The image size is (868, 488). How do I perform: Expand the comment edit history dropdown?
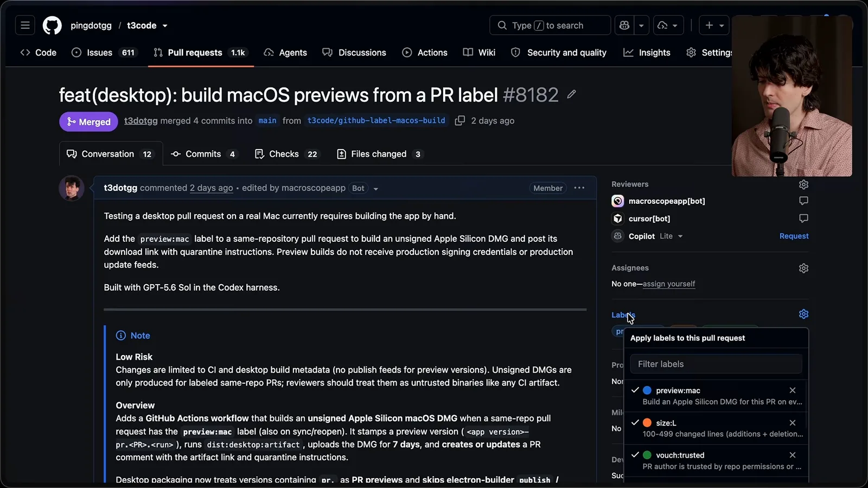[x=375, y=189]
